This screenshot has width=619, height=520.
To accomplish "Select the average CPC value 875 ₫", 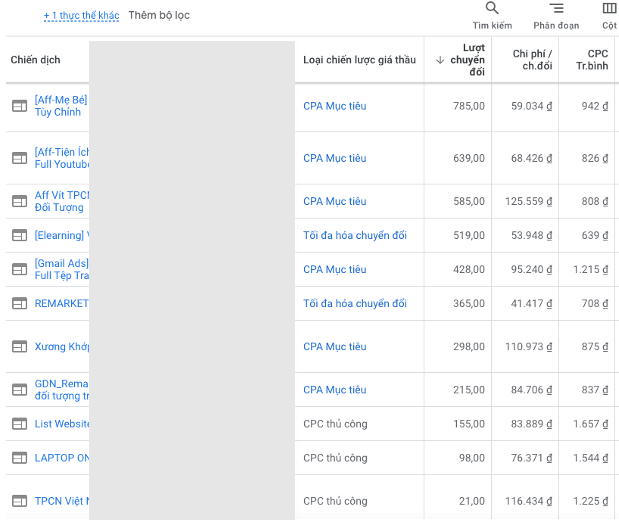I will tap(595, 346).
